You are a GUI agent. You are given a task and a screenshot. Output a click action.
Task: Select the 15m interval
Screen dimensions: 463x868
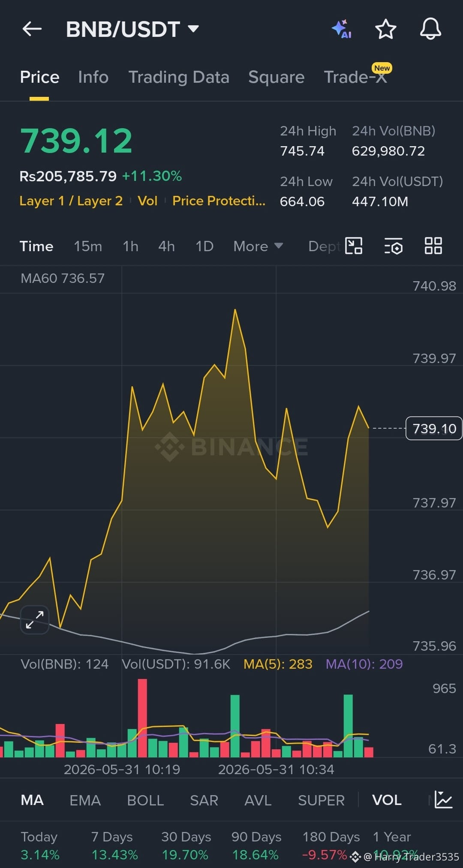[88, 246]
